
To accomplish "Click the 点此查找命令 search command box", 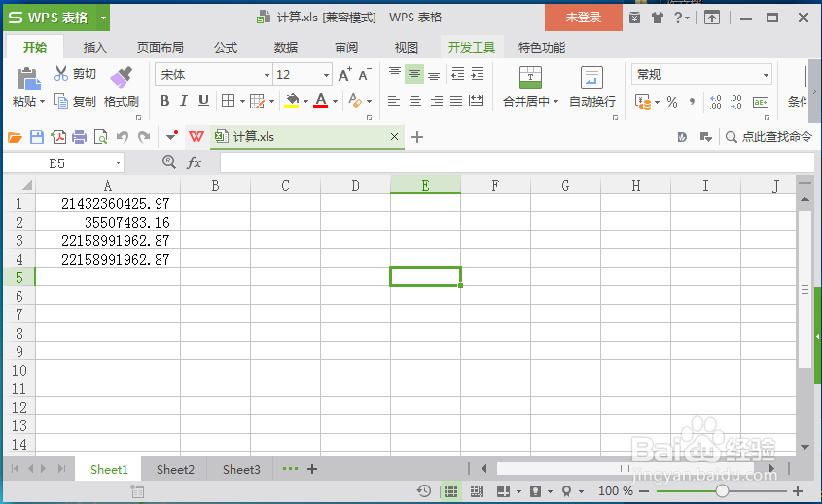I will click(769, 137).
